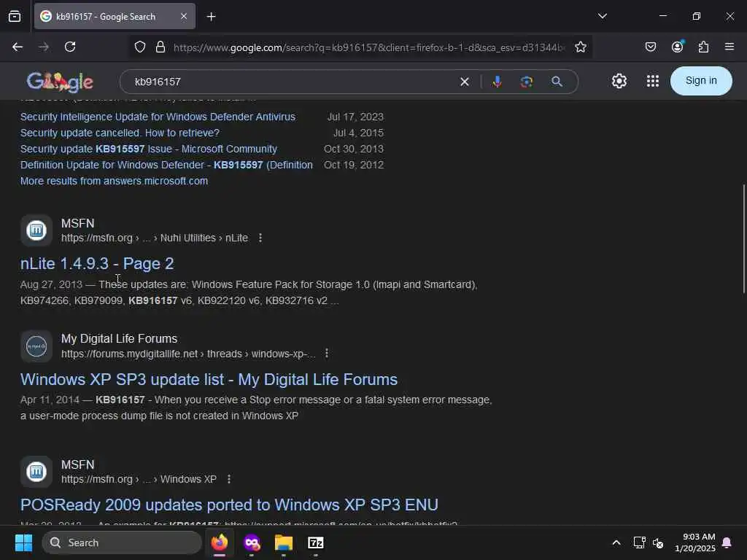Image resolution: width=747 pixels, height=560 pixels.
Task: Click the taskbar Search box
Action: [122, 542]
